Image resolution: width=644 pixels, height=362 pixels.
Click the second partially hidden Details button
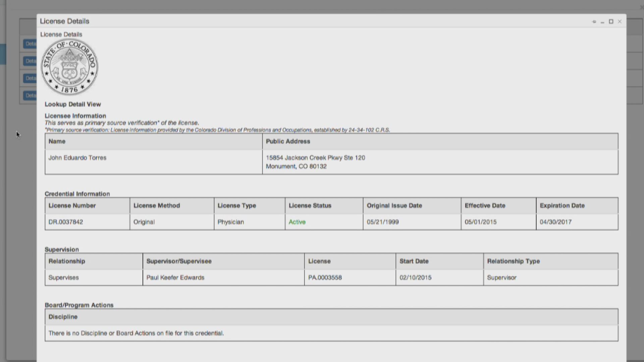click(30, 61)
